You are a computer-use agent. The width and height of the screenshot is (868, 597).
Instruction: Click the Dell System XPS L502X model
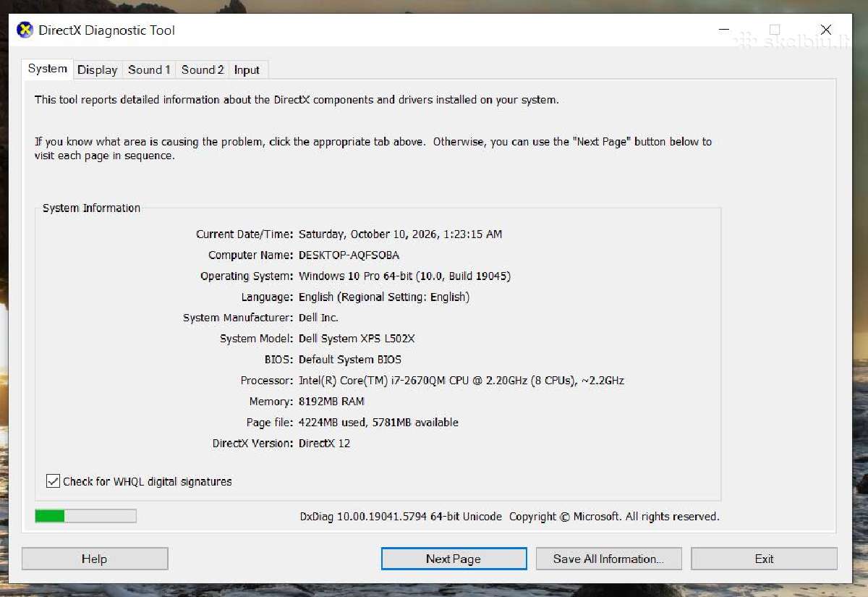coord(357,339)
